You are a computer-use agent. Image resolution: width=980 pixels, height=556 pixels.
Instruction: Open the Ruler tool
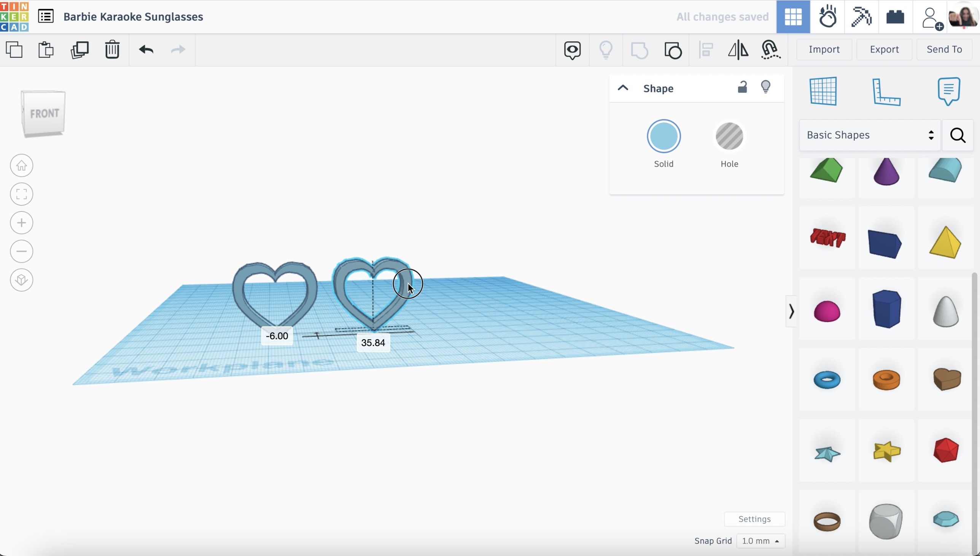(x=886, y=92)
